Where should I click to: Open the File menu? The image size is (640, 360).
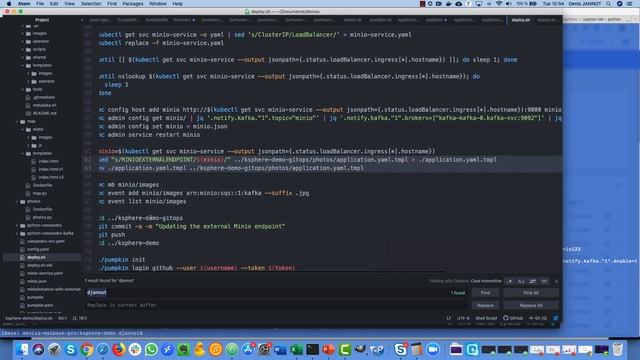pos(40,4)
